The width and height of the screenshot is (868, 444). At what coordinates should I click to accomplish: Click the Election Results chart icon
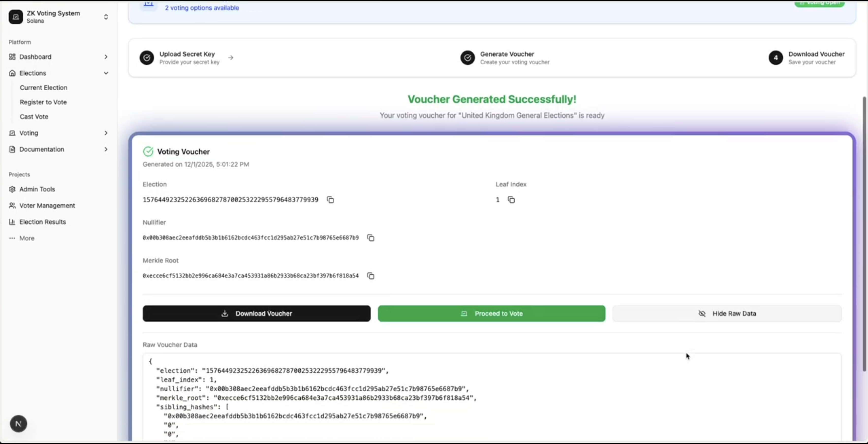tap(12, 222)
